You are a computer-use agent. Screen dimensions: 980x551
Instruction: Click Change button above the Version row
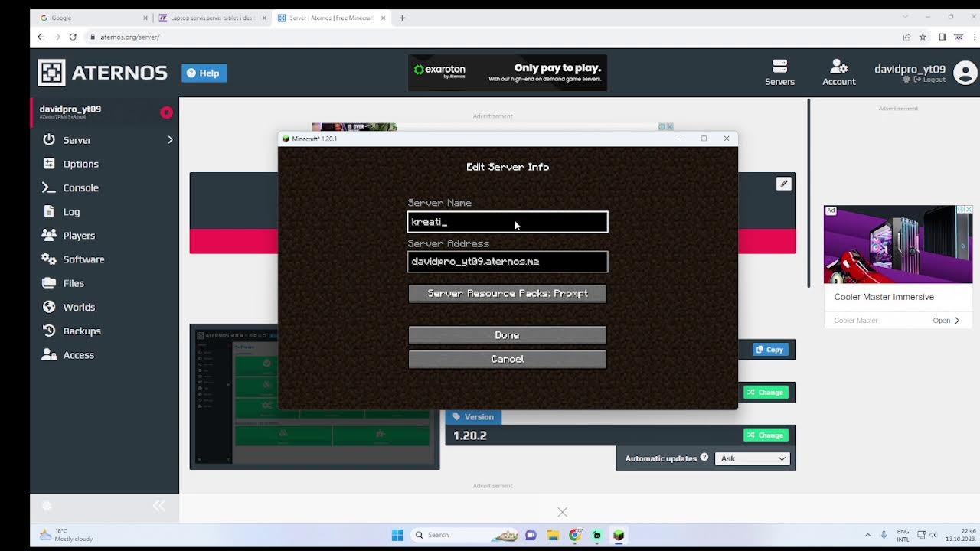coord(765,393)
